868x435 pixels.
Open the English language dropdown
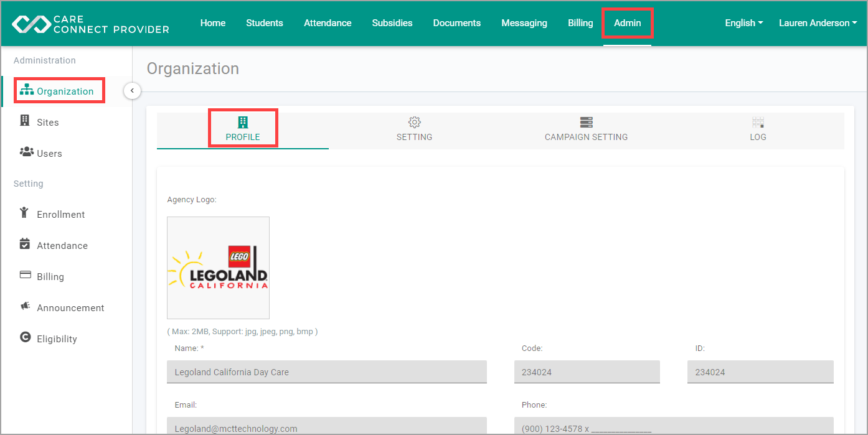click(743, 22)
